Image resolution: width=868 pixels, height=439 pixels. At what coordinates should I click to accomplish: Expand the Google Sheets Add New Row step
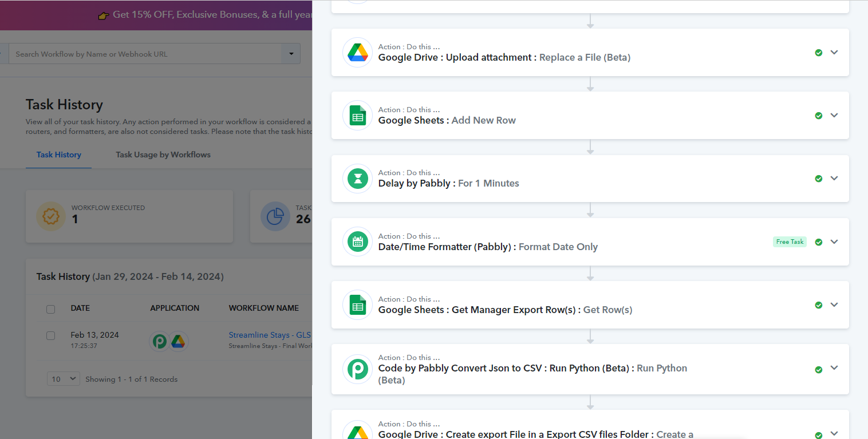[834, 115]
